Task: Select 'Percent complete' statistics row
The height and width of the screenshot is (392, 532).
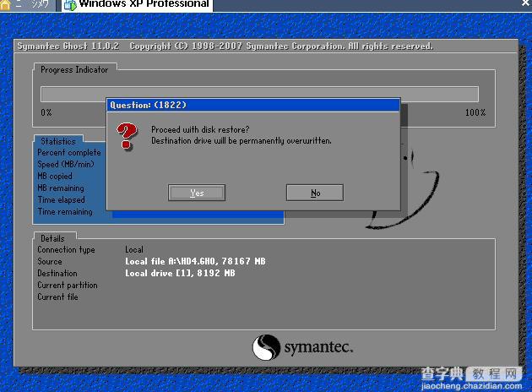Action: coord(69,153)
